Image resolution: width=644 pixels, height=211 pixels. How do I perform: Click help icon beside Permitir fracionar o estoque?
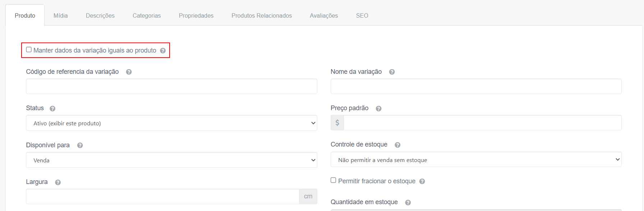click(x=422, y=181)
